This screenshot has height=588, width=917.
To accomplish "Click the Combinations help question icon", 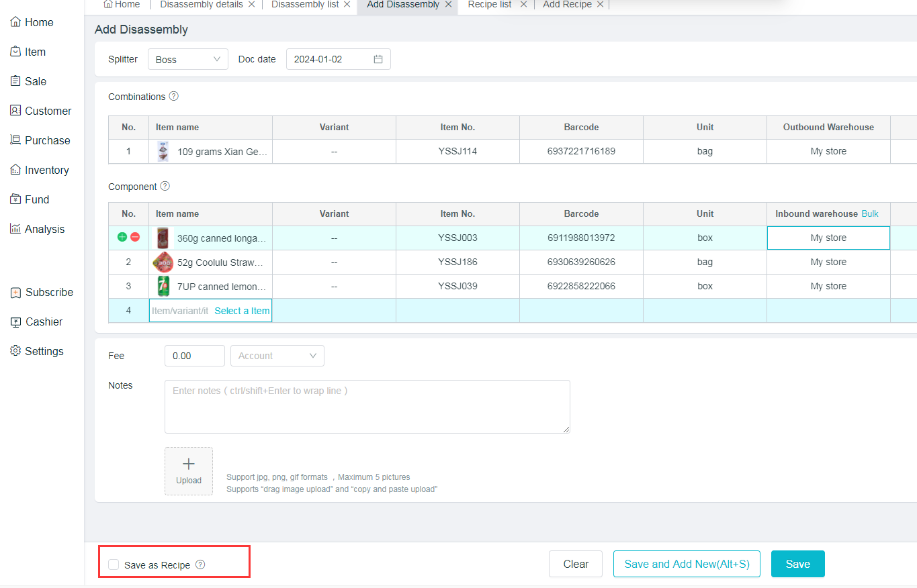I will [x=174, y=96].
